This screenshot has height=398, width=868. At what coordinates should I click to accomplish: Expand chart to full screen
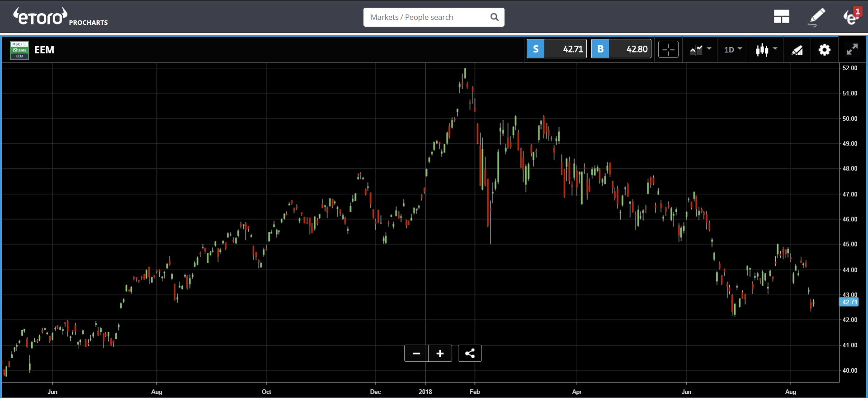point(852,49)
